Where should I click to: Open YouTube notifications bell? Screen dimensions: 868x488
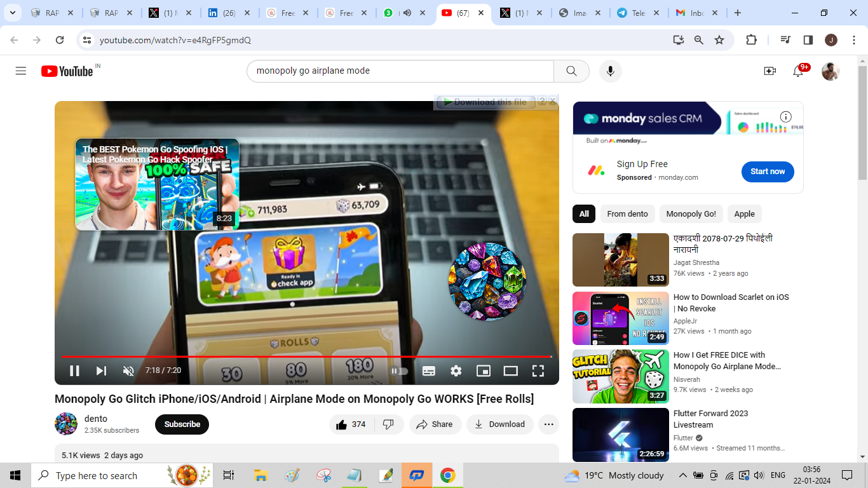click(x=798, y=71)
